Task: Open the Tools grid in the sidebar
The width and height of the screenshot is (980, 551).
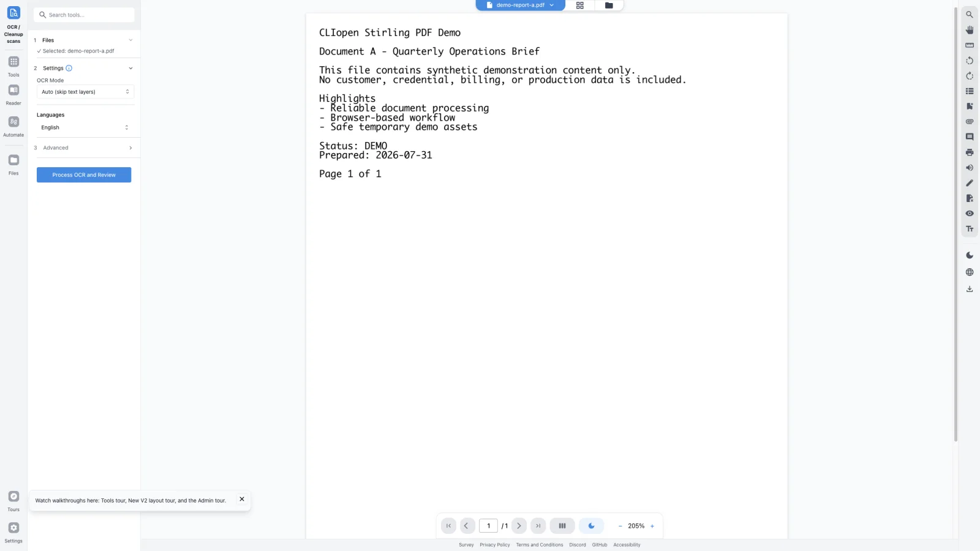Action: click(x=13, y=62)
